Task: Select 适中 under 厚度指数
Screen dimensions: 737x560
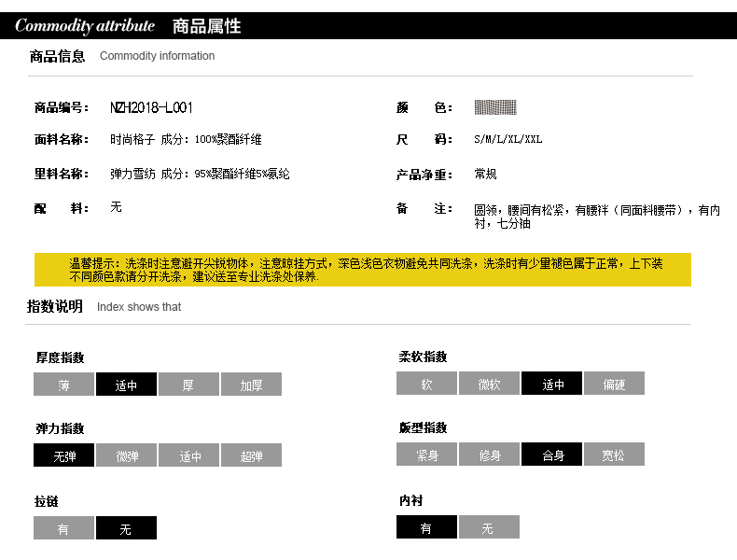Action: click(127, 385)
